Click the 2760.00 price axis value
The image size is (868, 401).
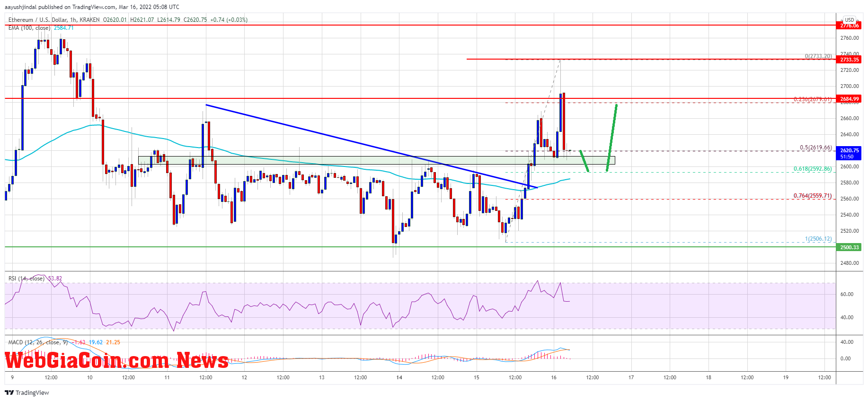click(849, 38)
